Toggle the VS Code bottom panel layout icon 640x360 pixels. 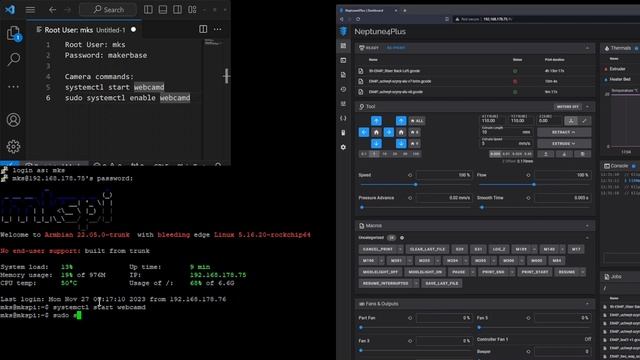tap(163, 9)
